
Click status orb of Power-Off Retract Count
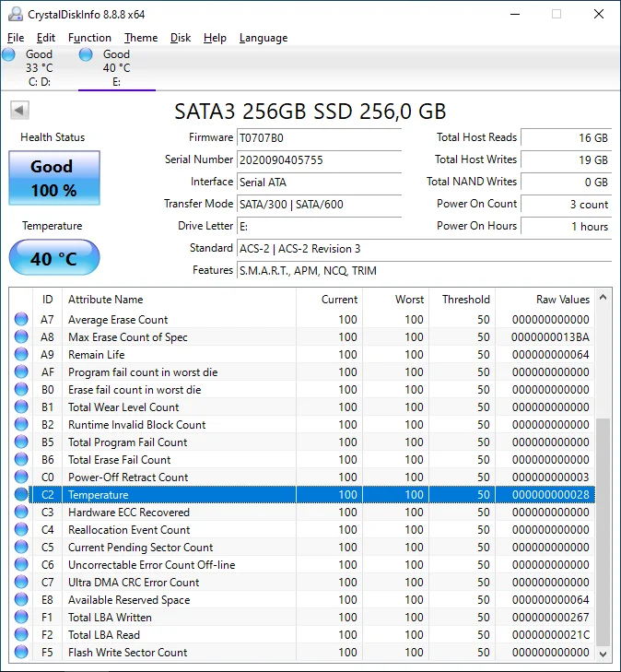21,477
